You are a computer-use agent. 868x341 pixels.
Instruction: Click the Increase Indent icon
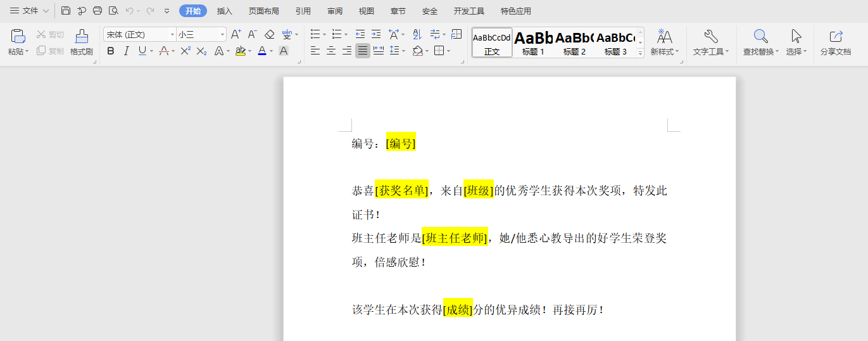point(376,34)
